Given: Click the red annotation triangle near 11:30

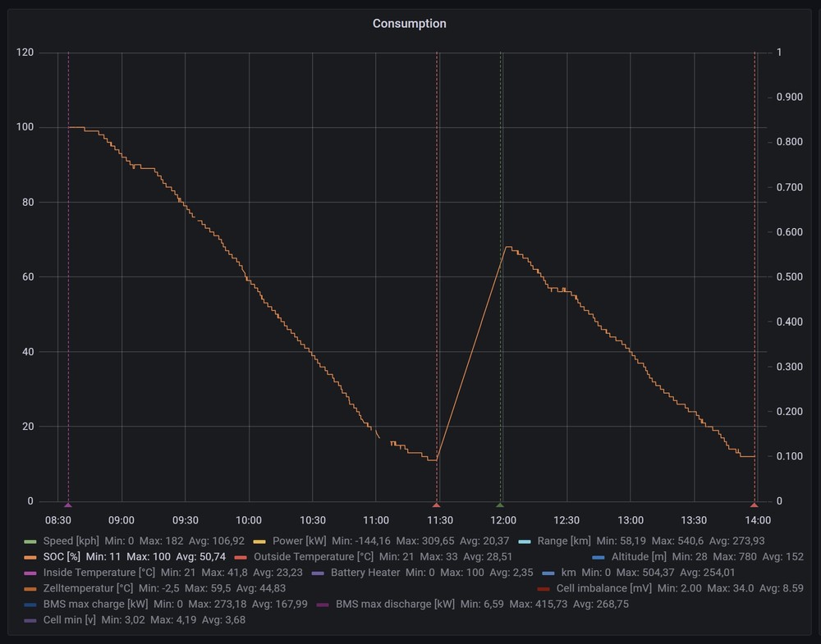Looking at the screenshot, I should [436, 505].
